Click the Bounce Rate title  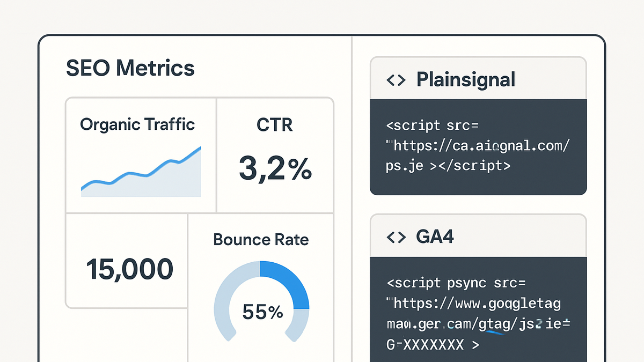click(x=261, y=239)
